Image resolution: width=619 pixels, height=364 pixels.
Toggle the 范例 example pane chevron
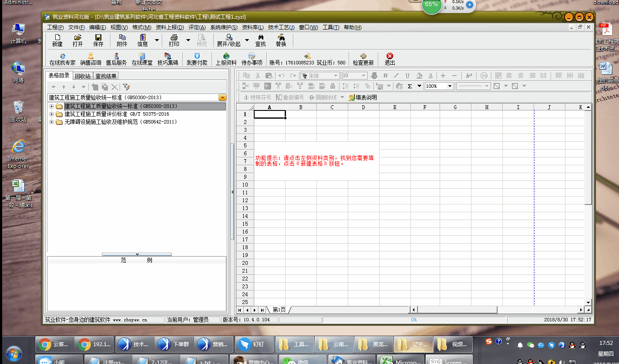pyautogui.click(x=137, y=254)
